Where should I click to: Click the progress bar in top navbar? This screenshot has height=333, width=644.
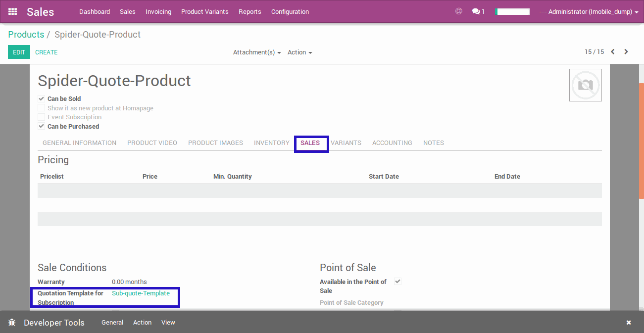tap(512, 12)
